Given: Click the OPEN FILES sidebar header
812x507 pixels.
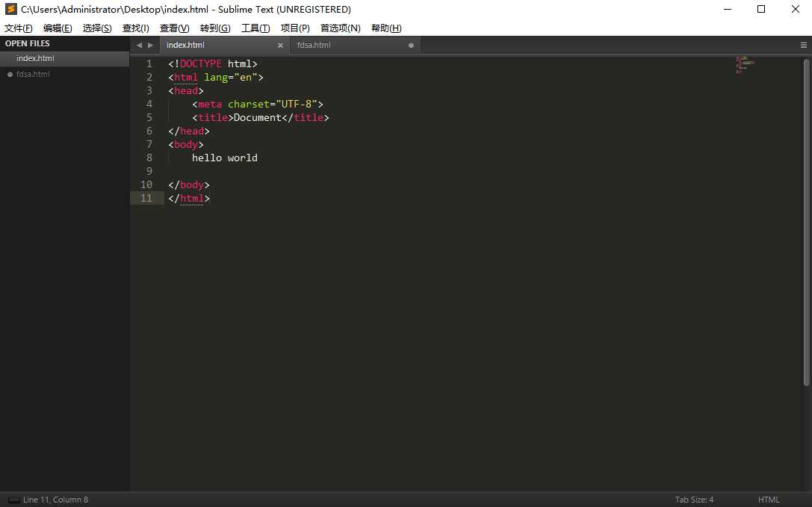Looking at the screenshot, I should (28, 43).
